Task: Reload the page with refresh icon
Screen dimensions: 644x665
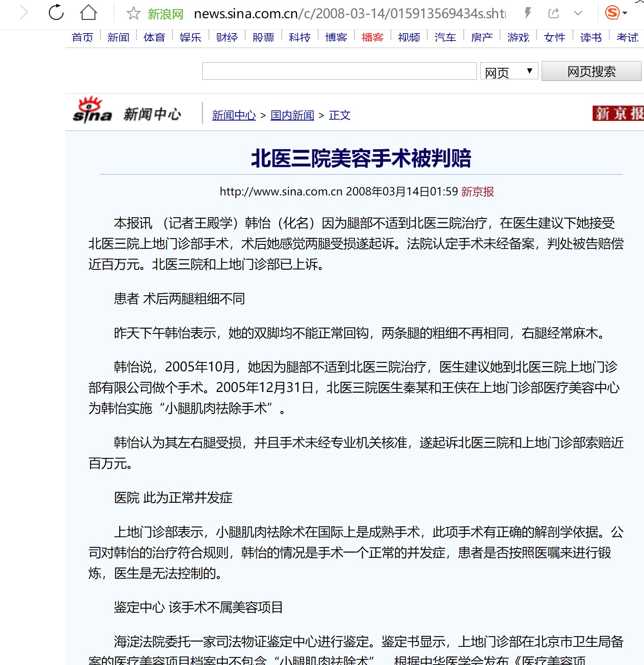Action: (x=56, y=13)
